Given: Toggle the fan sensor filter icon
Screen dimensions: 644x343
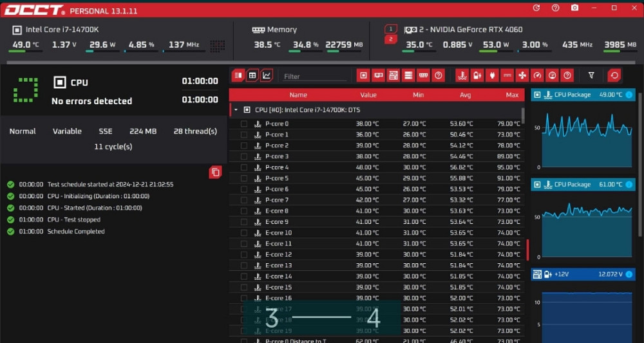Looking at the screenshot, I should (x=522, y=75).
